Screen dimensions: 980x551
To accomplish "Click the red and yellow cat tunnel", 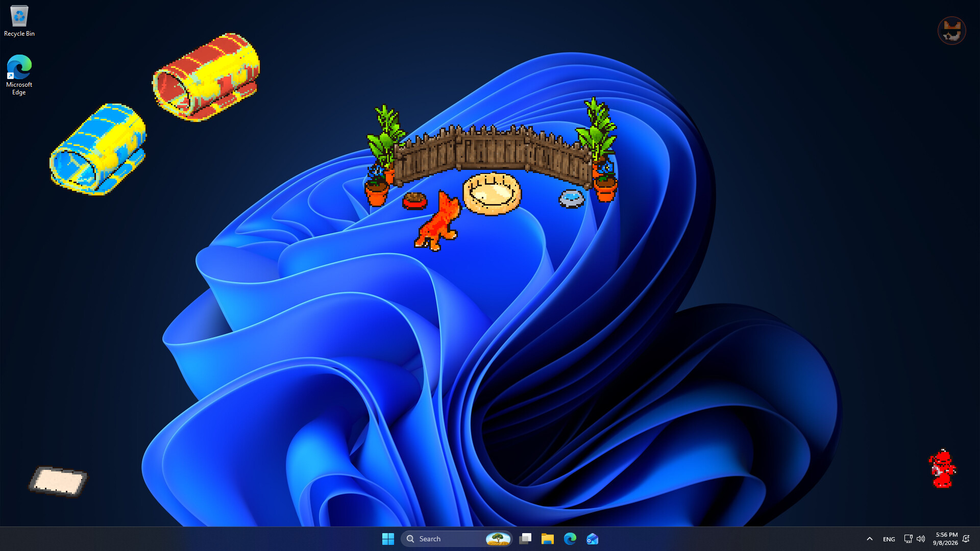I will point(206,77).
